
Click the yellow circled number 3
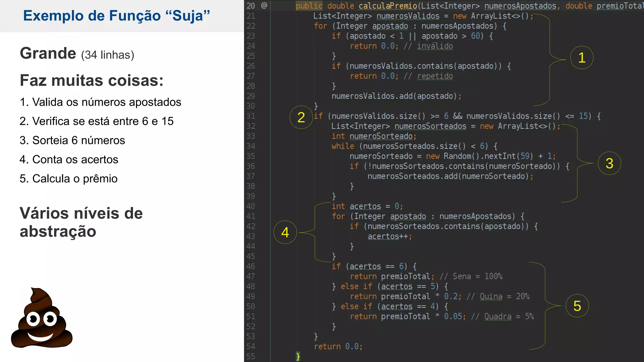tap(609, 163)
